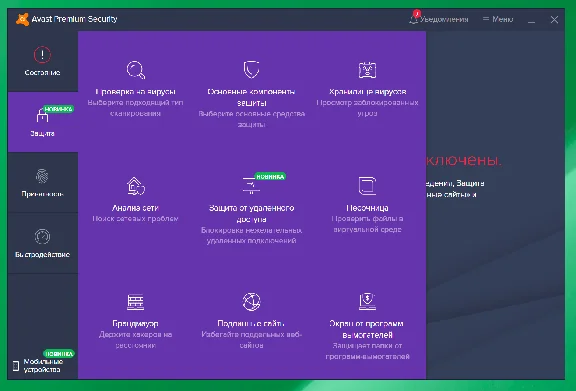The width and height of the screenshot is (576, 391).
Task: Click the Приватность label in sidebar
Action: point(42,194)
